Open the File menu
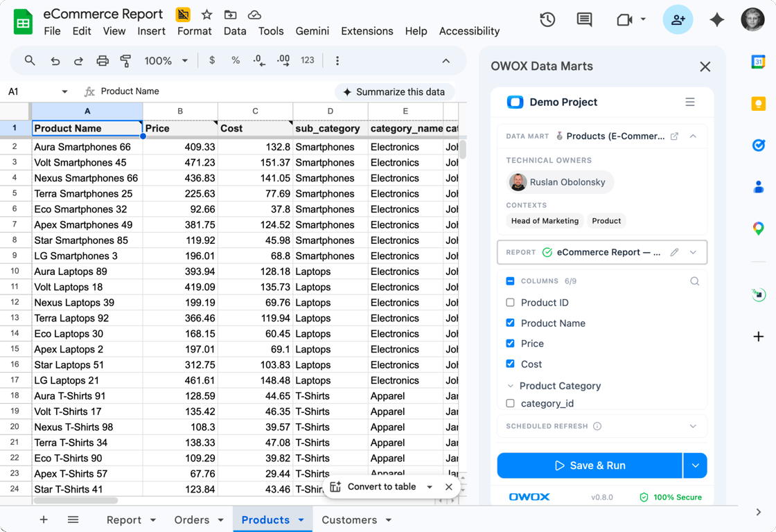The width and height of the screenshot is (776, 532). (52, 31)
